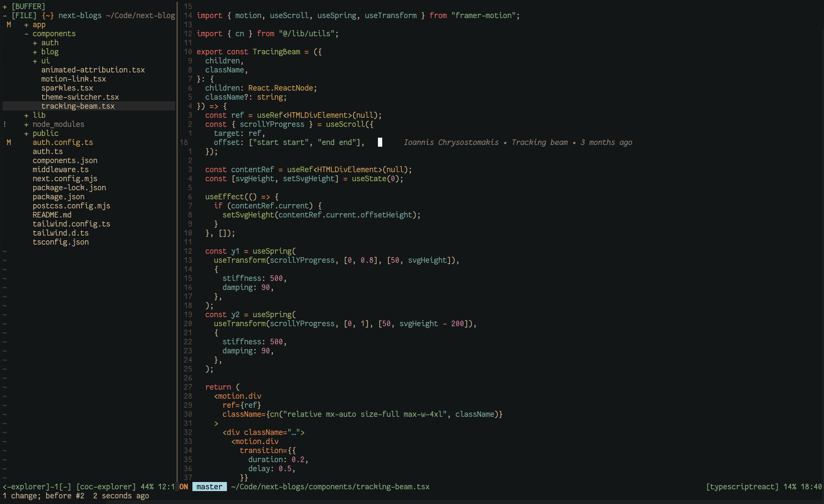This screenshot has width=824, height=504.
Task: Open theme-switcher.tsx file
Action: click(x=80, y=97)
